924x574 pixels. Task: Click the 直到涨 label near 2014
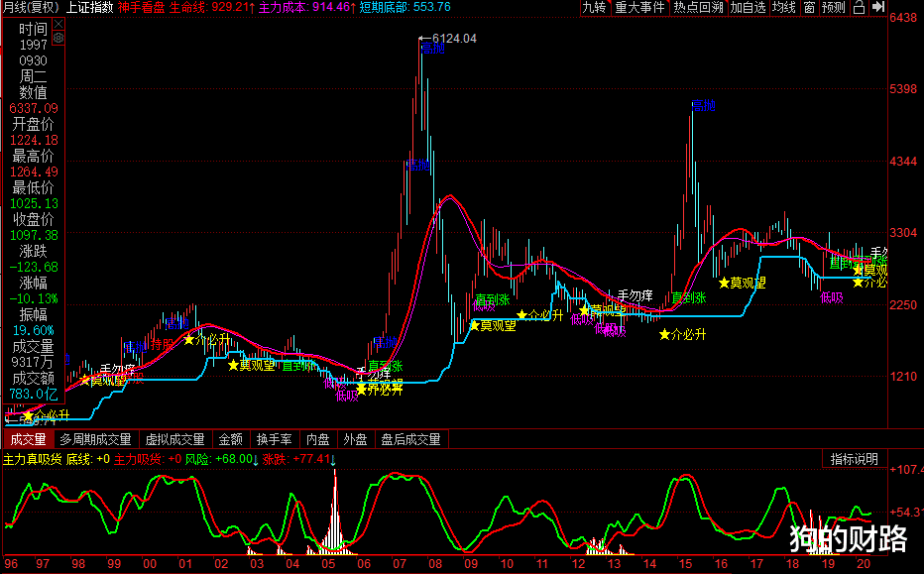(x=689, y=297)
